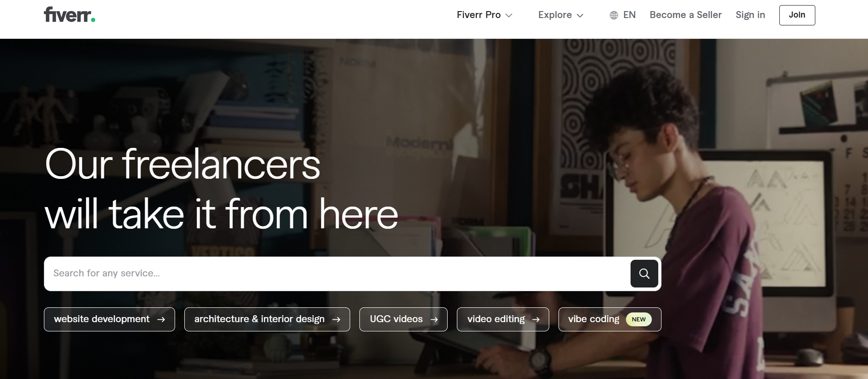Open the Fiverr Pro menu

click(485, 15)
